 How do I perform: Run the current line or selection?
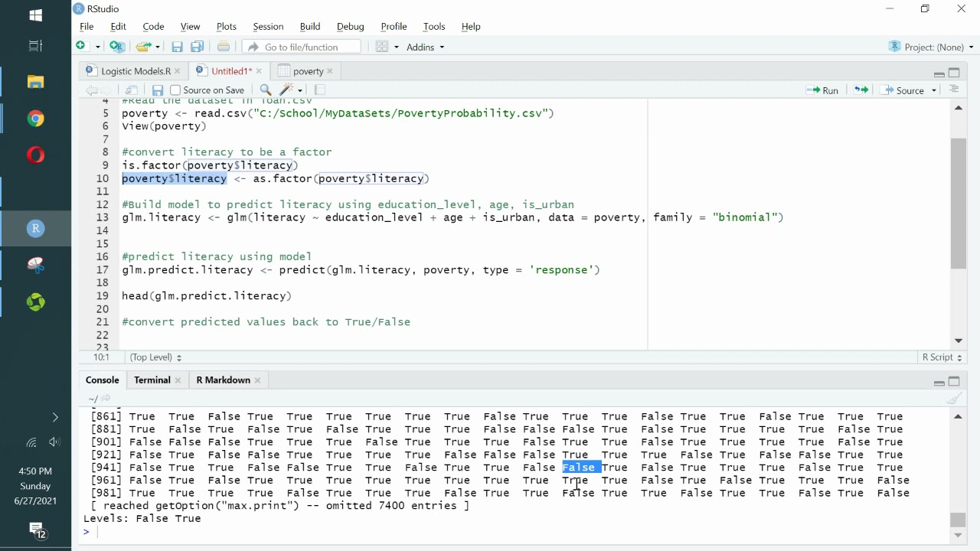point(822,90)
